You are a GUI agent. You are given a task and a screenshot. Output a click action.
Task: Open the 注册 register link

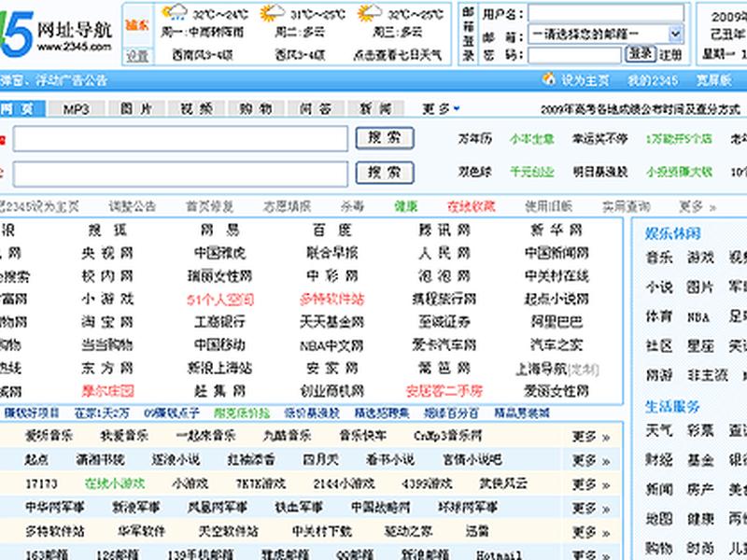tap(670, 55)
